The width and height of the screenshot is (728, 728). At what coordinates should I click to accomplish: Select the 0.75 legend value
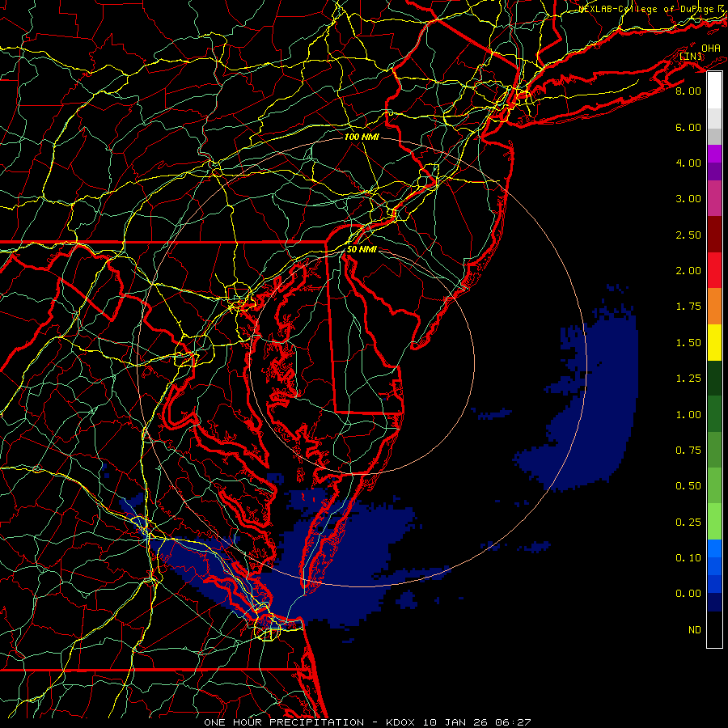click(x=688, y=451)
